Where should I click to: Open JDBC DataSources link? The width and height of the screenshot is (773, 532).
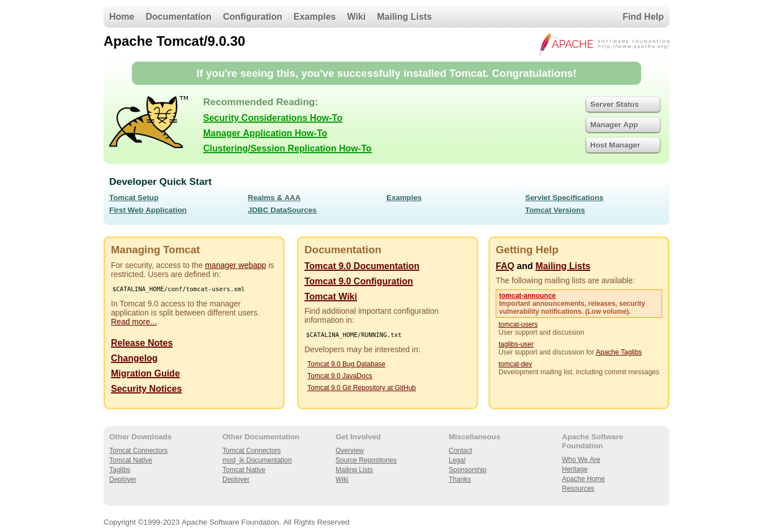(282, 210)
